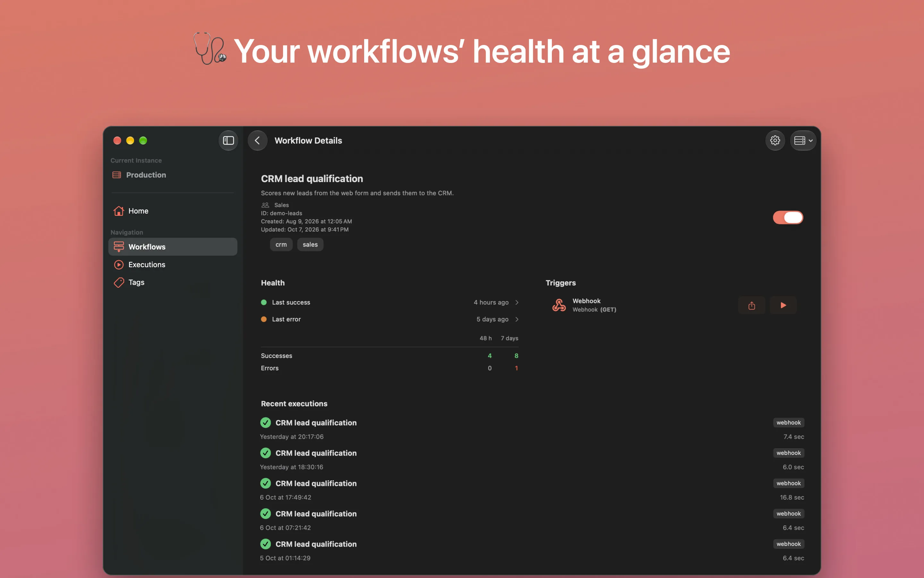This screenshot has width=924, height=578.
Task: Open Home in the sidebar
Action: [x=173, y=211]
